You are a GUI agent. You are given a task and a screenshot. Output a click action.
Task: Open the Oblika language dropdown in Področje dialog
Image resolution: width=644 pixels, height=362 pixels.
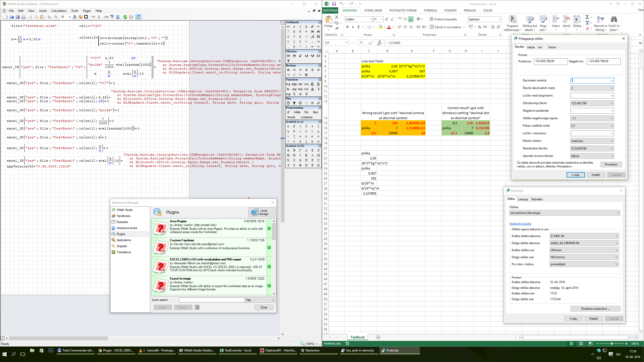point(618,213)
